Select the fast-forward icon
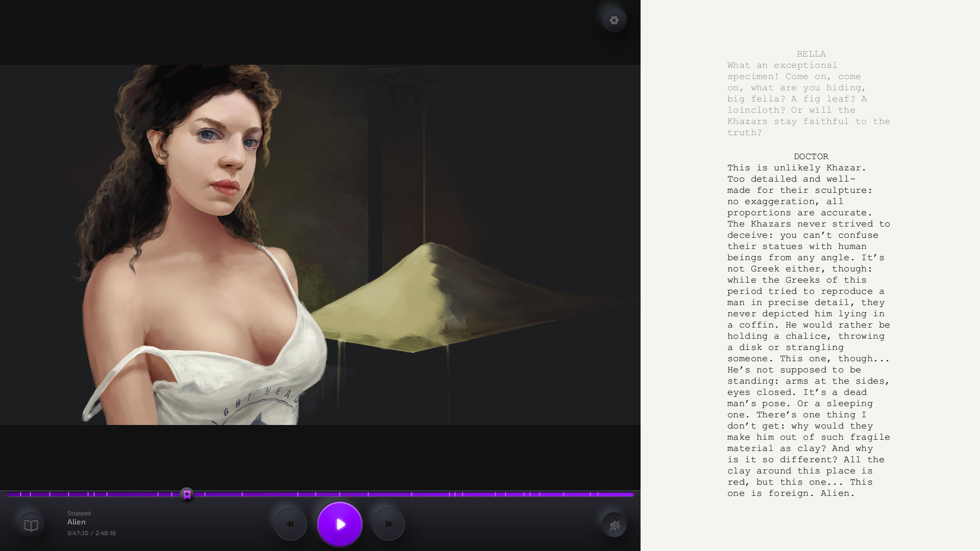This screenshot has height=551, width=980. coord(389,524)
